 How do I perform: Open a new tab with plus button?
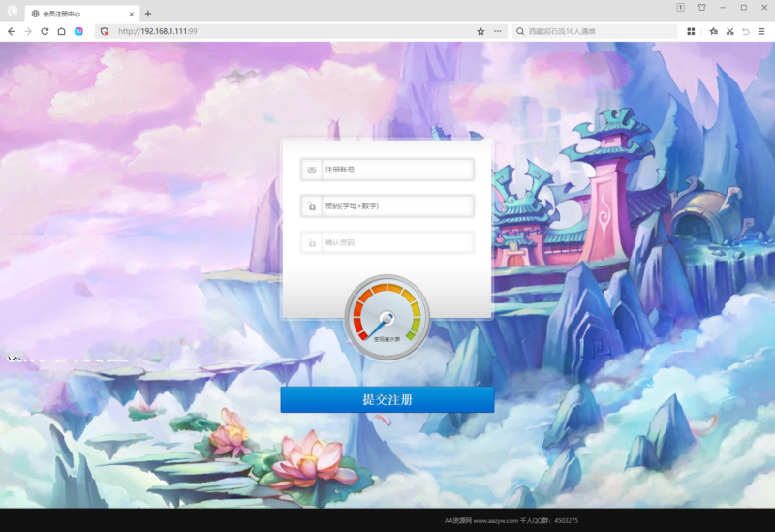click(148, 14)
